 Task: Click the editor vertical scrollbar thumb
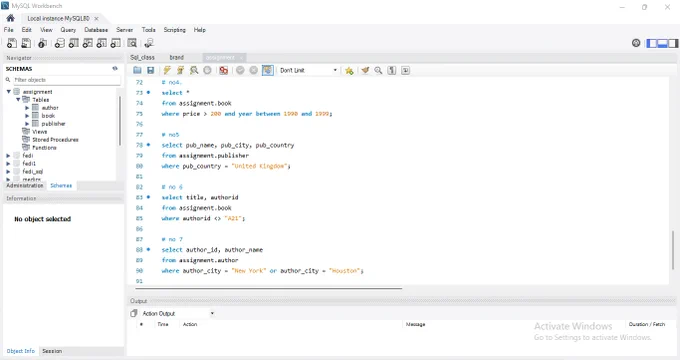[673, 250]
